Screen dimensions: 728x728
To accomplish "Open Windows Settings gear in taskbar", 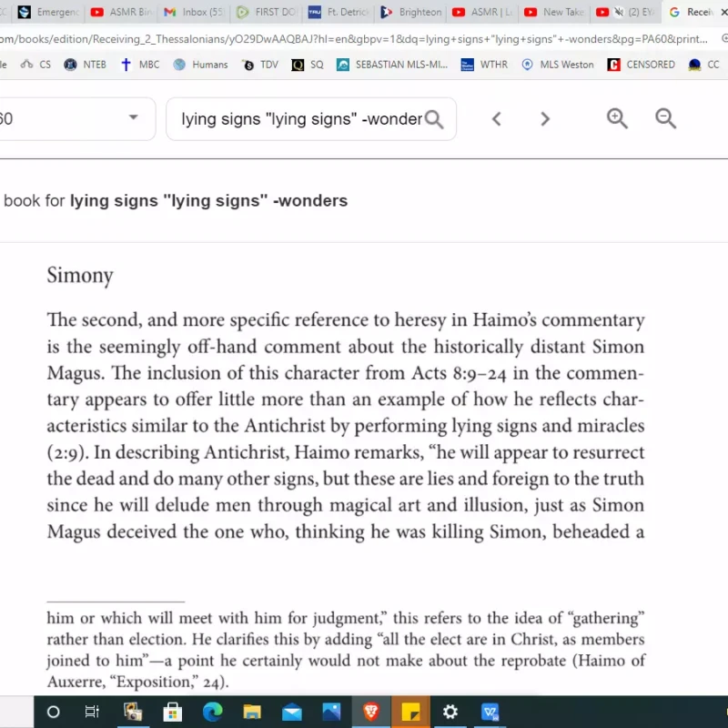I will click(x=450, y=712).
